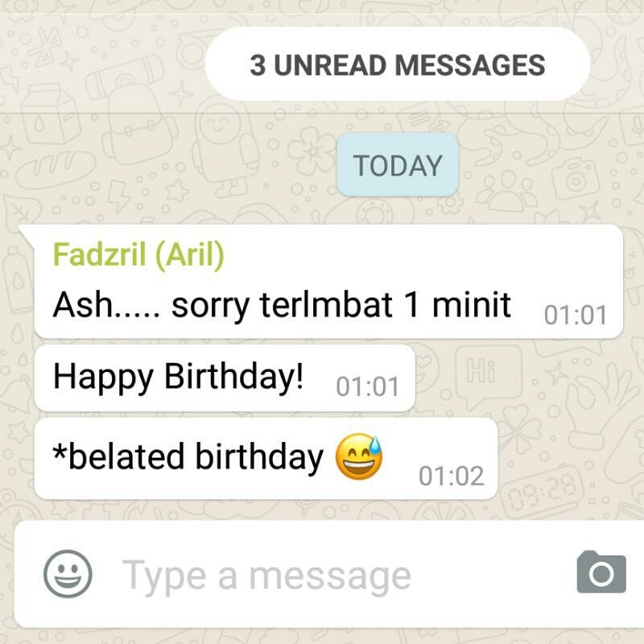Tap the camera icon in message bar
Screen dimensions: 644x644
point(601,572)
